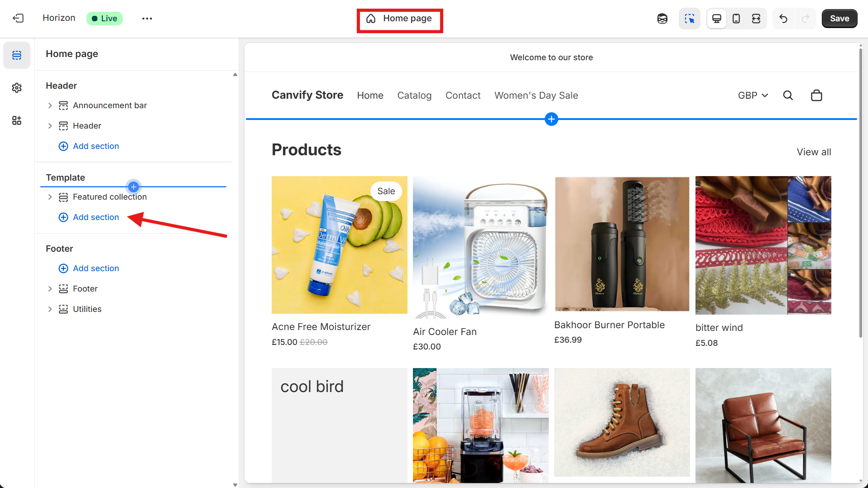This screenshot has width=868, height=488.
Task: Expand the Featured collection section
Action: click(50, 196)
